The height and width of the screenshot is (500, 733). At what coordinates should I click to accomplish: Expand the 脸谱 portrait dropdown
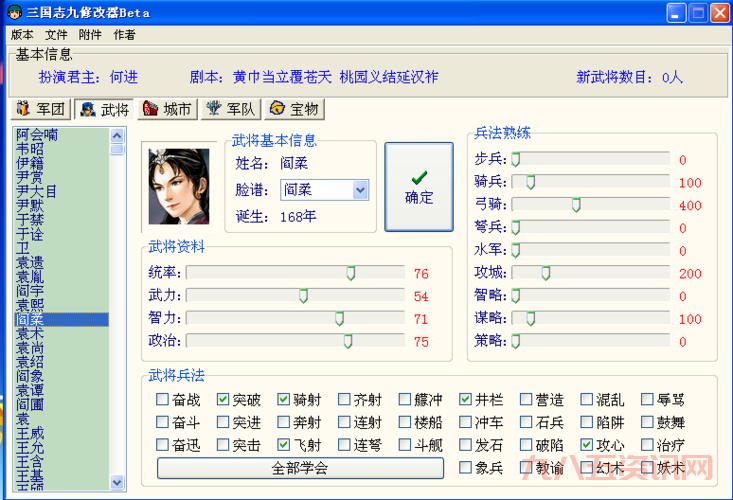(360, 189)
